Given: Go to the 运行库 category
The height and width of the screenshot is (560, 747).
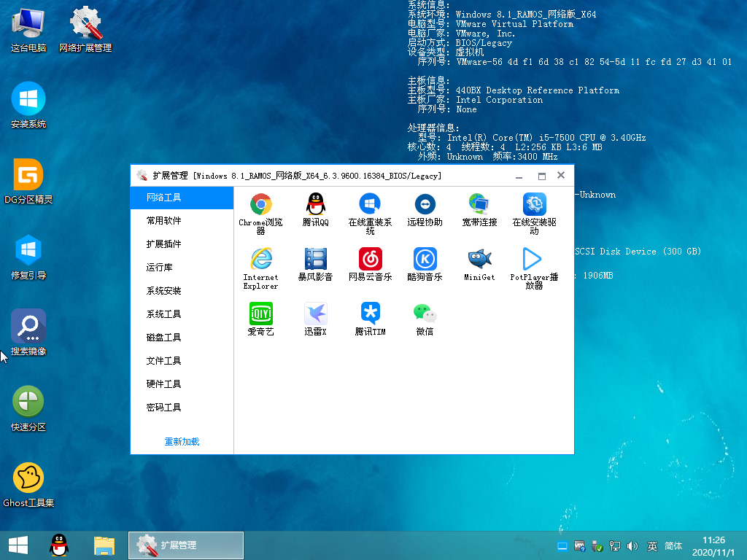Looking at the screenshot, I should [x=182, y=267].
